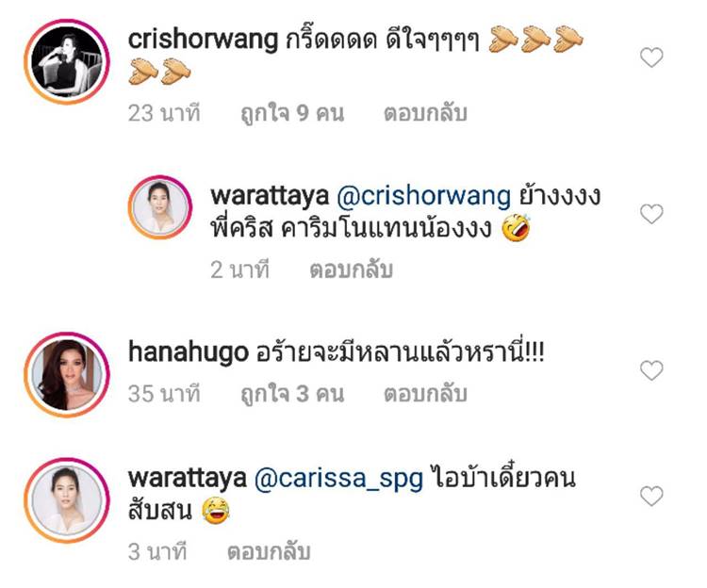Reply to warattaya's 2-minute-old comment

tap(352, 269)
